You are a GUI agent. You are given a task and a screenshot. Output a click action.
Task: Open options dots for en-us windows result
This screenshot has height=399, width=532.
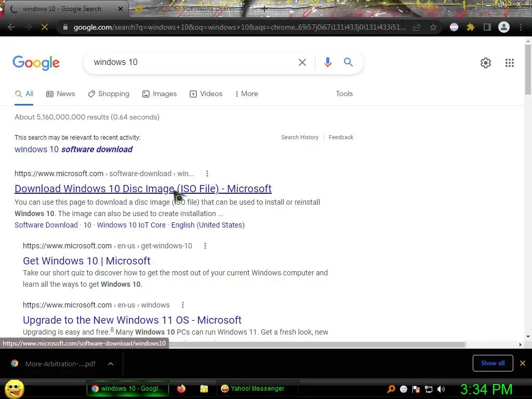tap(182, 305)
